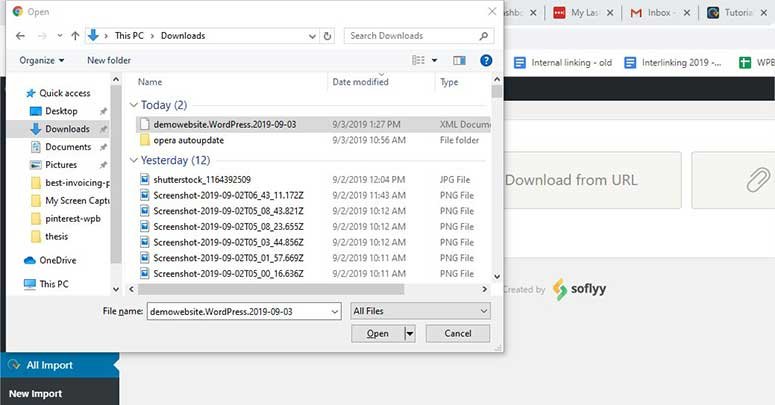
Task: Open the All Files type dropdown
Action: tap(420, 311)
